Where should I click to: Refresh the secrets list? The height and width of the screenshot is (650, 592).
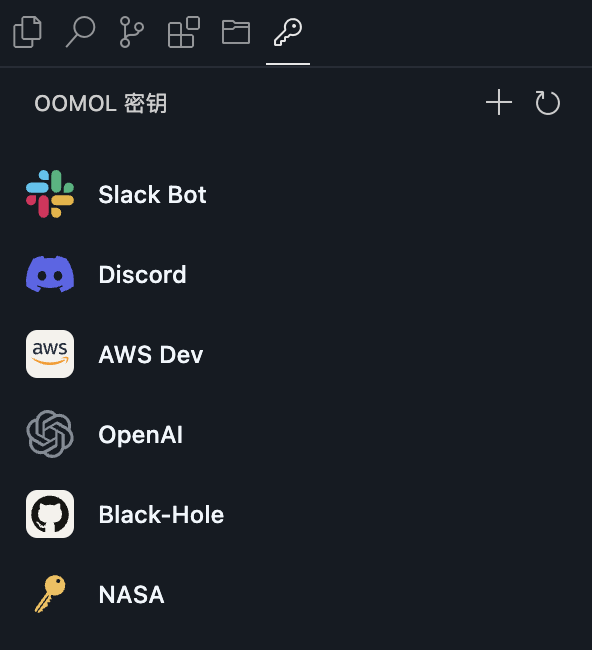547,102
